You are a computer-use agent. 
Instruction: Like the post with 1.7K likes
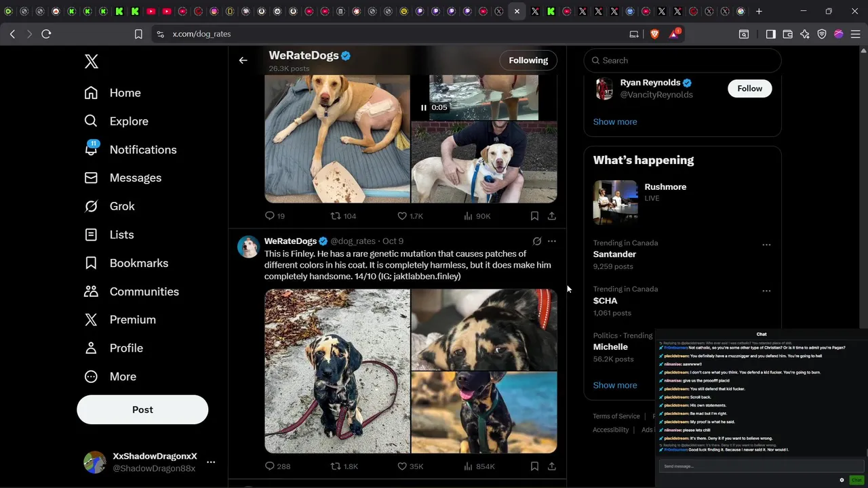click(x=410, y=216)
